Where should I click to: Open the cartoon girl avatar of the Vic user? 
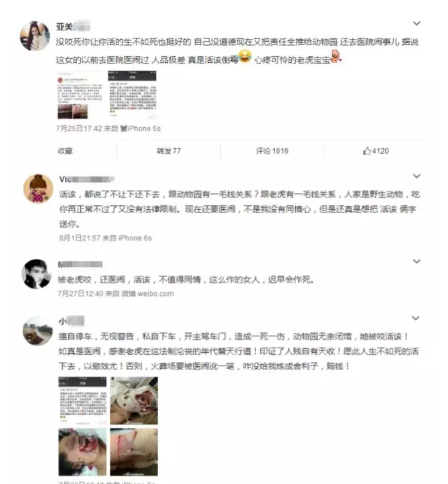38,189
